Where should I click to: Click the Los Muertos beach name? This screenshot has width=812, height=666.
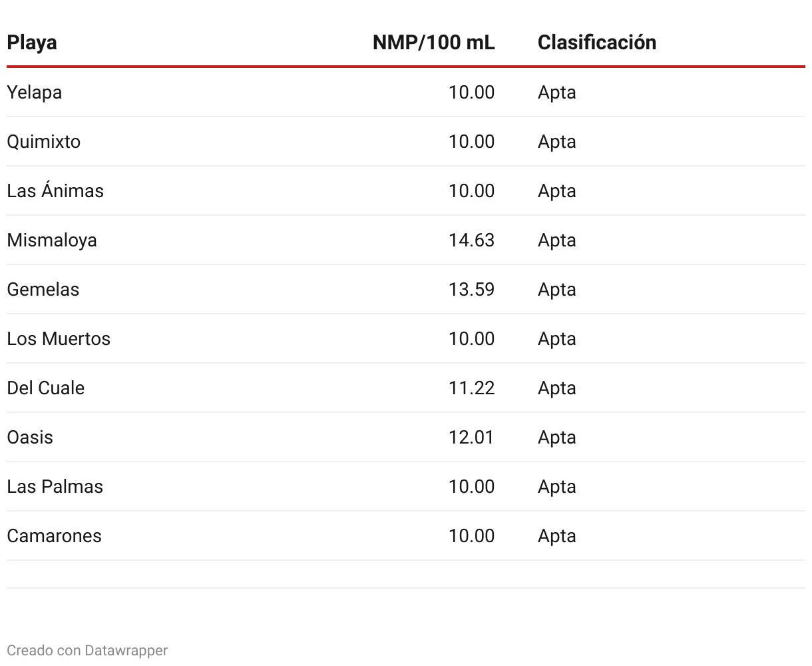click(59, 339)
